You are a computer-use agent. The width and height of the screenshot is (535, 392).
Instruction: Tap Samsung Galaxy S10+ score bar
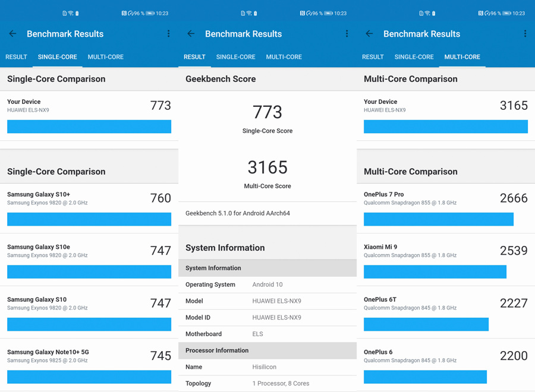pyautogui.click(x=89, y=219)
